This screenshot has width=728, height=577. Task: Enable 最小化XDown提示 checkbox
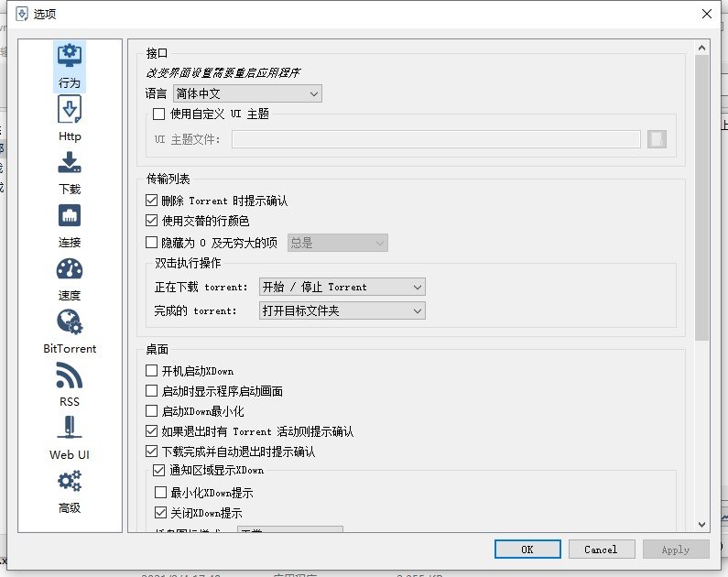(x=160, y=493)
